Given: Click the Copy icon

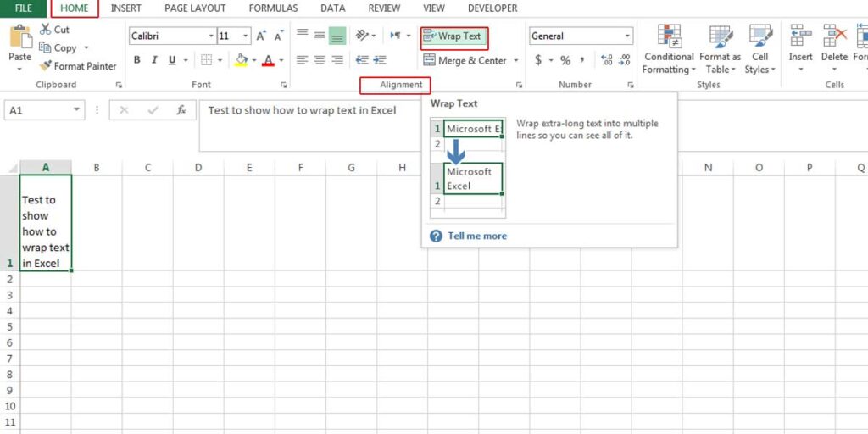Looking at the screenshot, I should [45, 47].
